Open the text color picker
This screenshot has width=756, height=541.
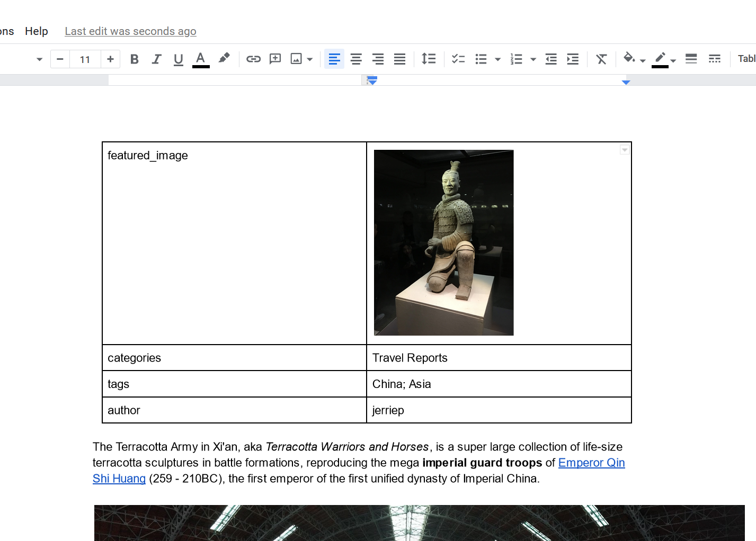pyautogui.click(x=201, y=59)
